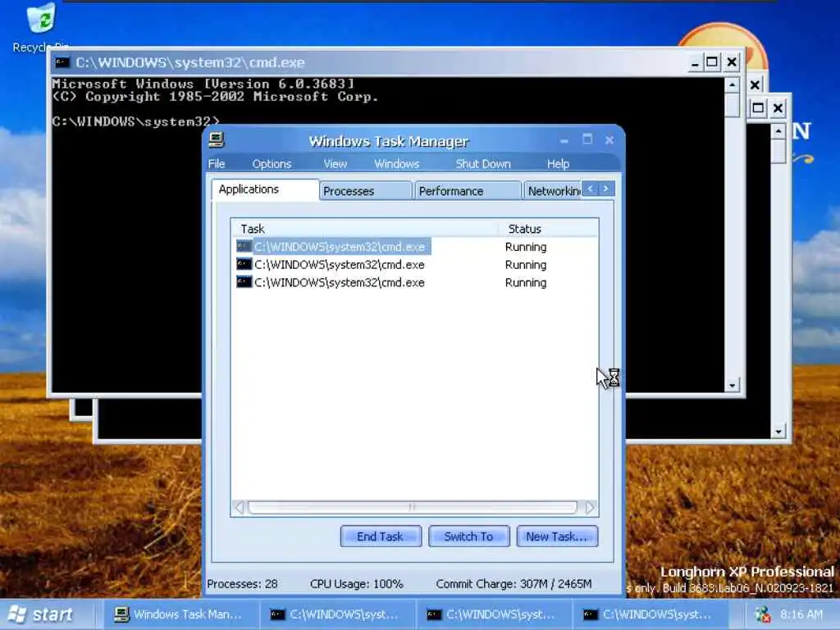This screenshot has width=840, height=630.
Task: Open the File menu in Task Manager
Action: tap(217, 164)
